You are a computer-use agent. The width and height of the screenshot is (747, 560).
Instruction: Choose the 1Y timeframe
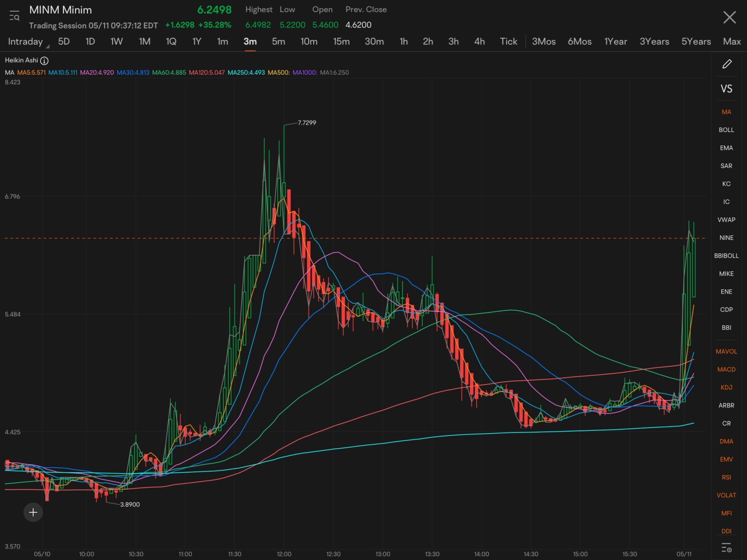[x=197, y=42]
